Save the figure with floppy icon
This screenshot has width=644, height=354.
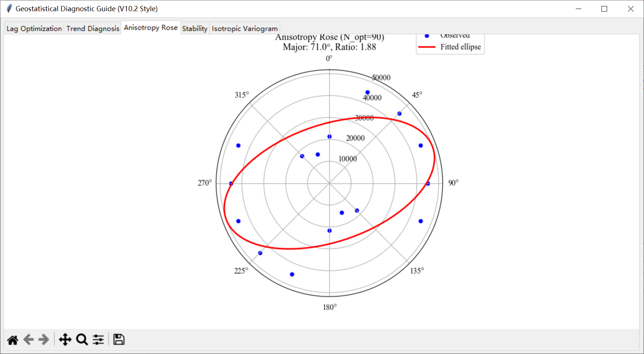click(119, 340)
